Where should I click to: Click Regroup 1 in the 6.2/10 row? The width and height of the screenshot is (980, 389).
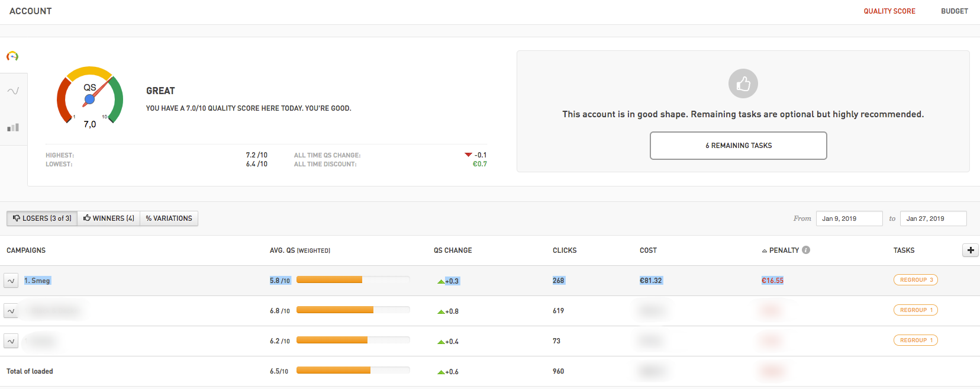point(915,340)
